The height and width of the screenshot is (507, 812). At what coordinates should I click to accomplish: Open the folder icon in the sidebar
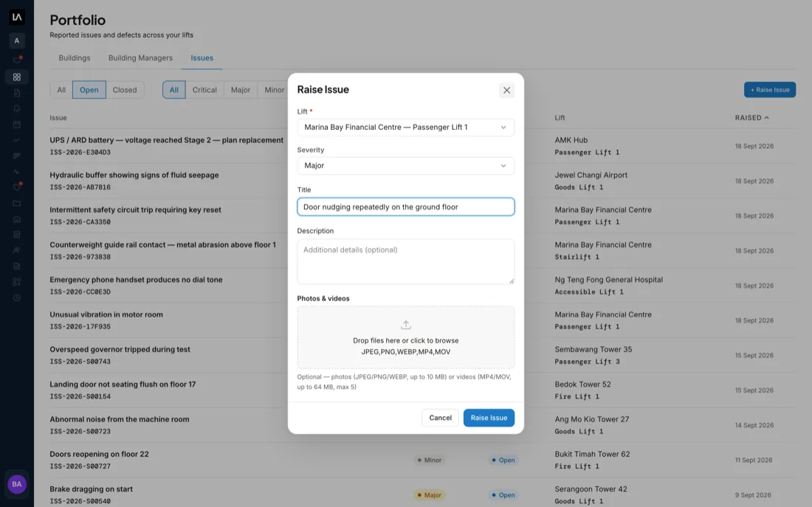point(16,203)
